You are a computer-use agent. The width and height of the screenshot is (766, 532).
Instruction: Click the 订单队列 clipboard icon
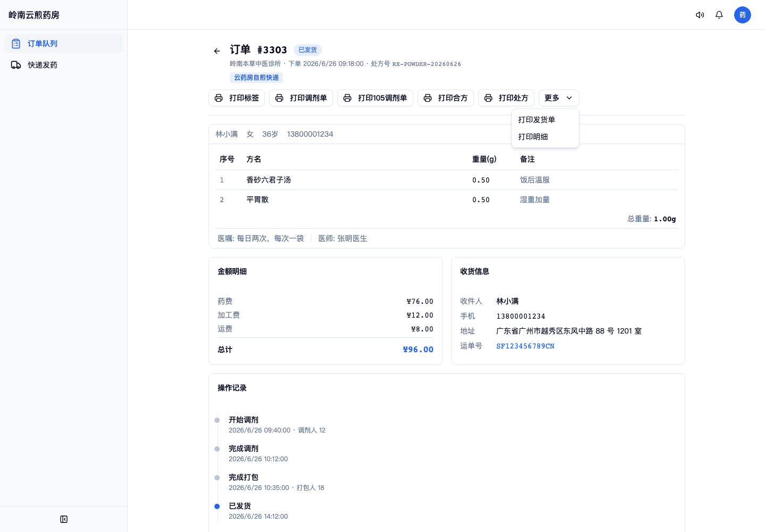click(x=16, y=44)
